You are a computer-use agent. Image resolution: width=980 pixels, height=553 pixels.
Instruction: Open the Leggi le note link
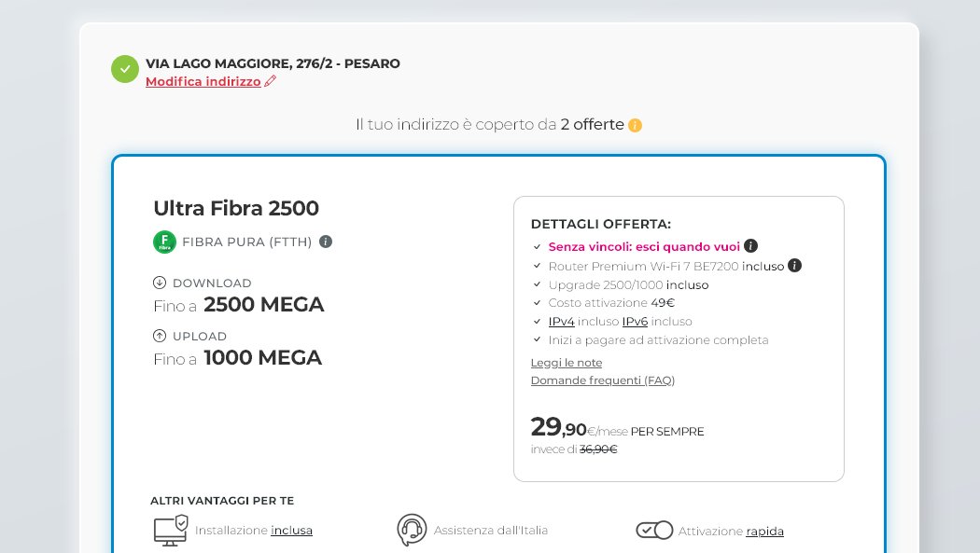tap(567, 363)
